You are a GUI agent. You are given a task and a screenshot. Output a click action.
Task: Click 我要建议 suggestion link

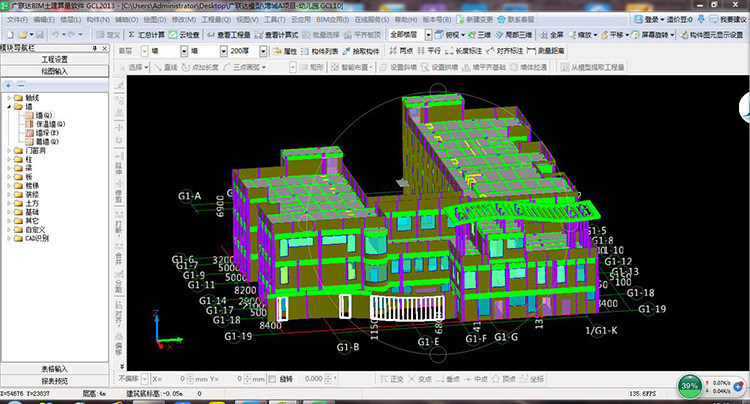pyautogui.click(x=728, y=20)
